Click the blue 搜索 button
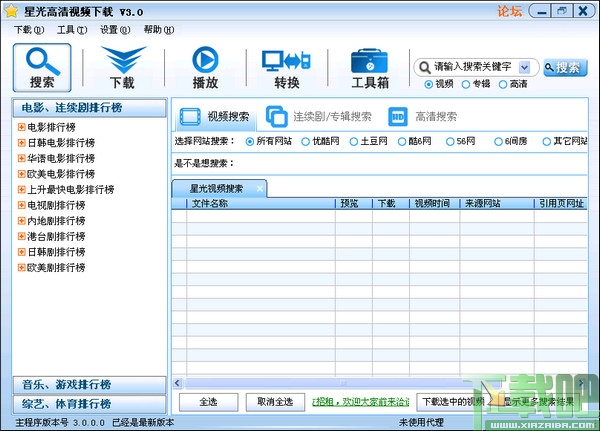Screen dimensions: 600x431 565,68
